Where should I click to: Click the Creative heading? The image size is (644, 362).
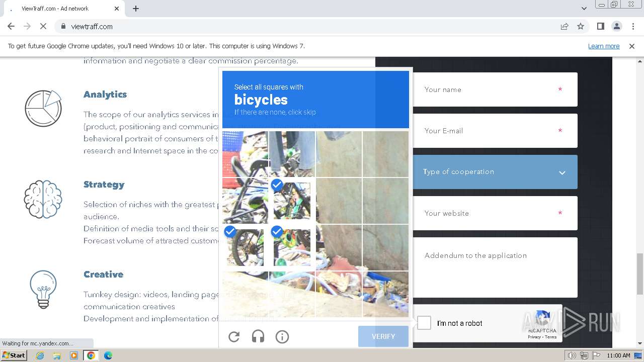[x=103, y=275]
